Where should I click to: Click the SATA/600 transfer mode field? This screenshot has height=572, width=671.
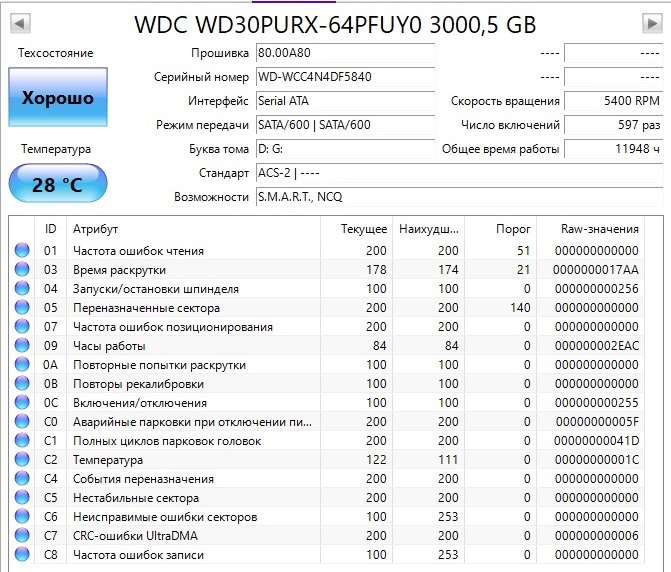pyautogui.click(x=345, y=125)
